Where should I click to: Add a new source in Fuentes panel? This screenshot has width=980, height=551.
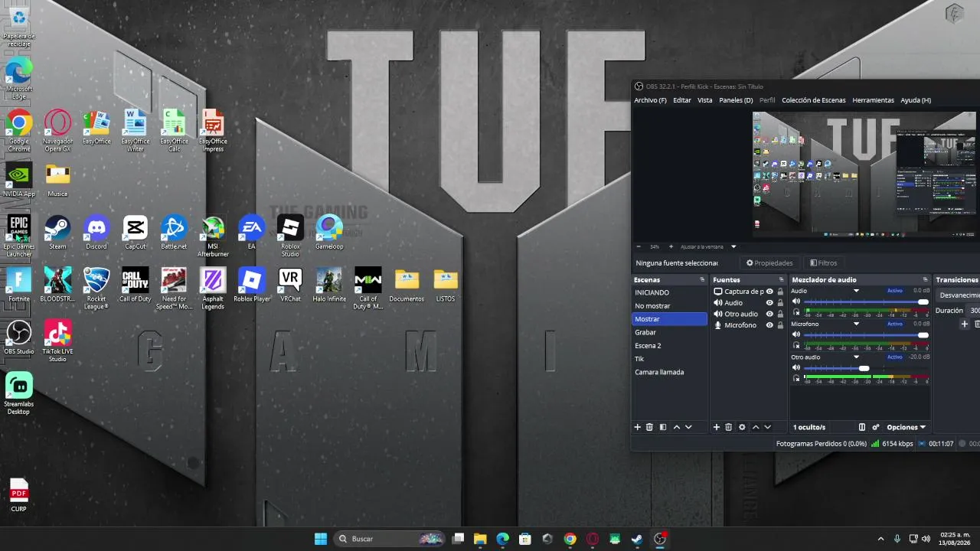[717, 427]
